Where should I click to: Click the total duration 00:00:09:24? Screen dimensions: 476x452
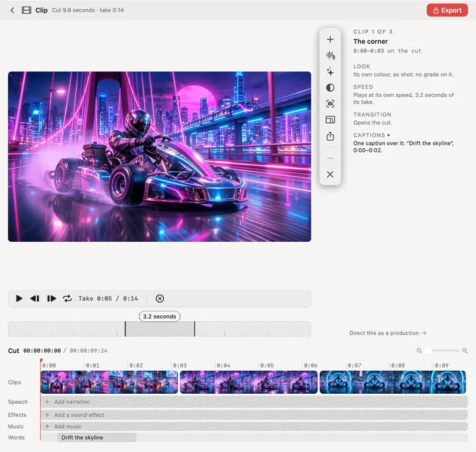click(89, 351)
